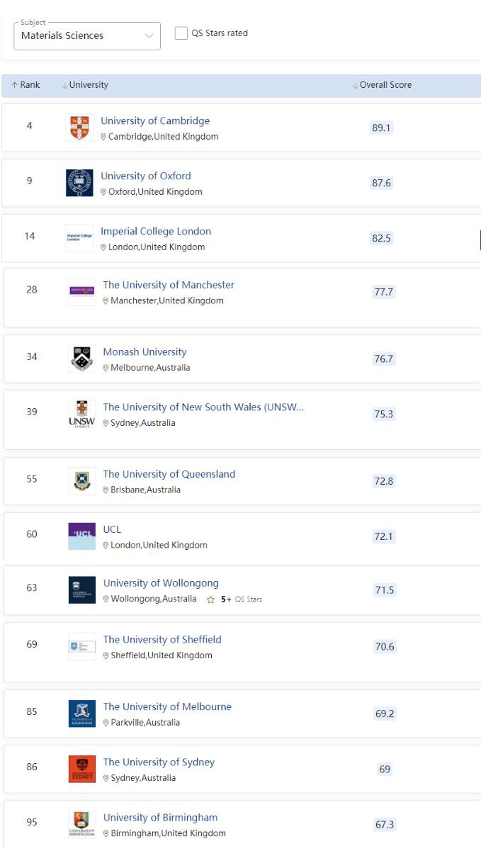Click the QS Stars icon for Wollongong

point(210,599)
